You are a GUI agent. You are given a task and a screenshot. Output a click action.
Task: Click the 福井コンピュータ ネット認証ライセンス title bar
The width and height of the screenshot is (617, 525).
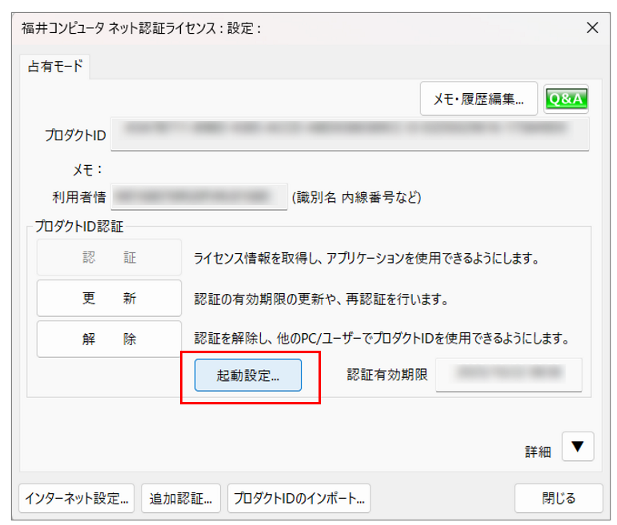[x=200, y=28]
